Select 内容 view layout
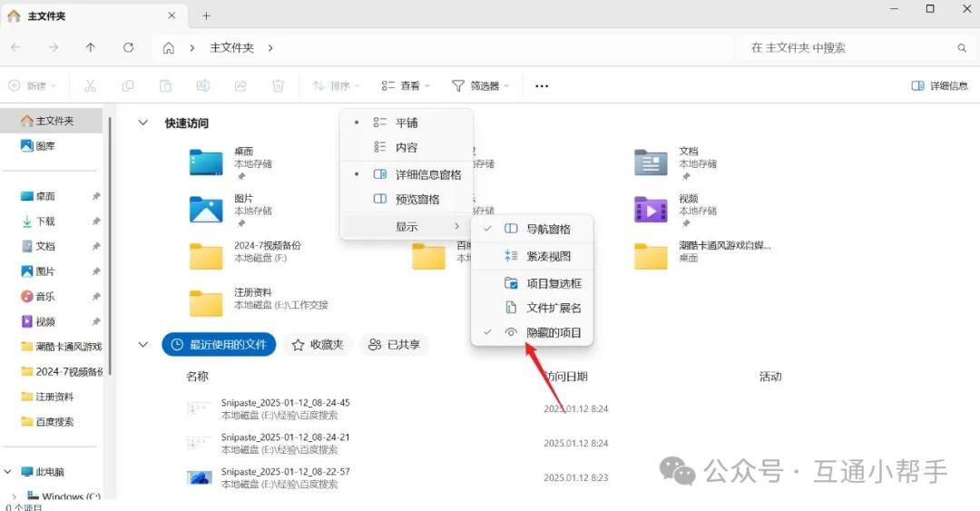The width and height of the screenshot is (980, 511). tap(407, 148)
